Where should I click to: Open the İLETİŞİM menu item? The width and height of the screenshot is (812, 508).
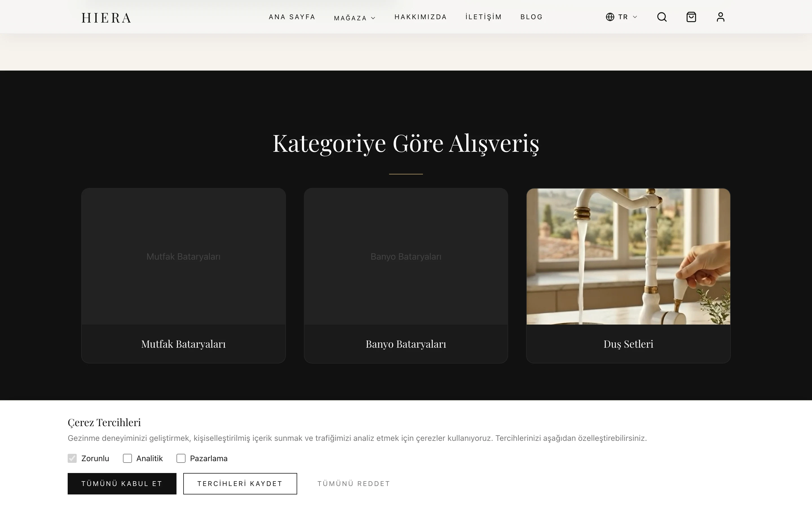484,17
